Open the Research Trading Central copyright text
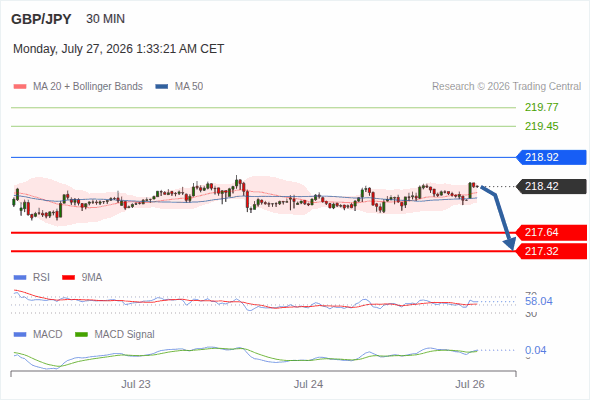 click(x=506, y=87)
